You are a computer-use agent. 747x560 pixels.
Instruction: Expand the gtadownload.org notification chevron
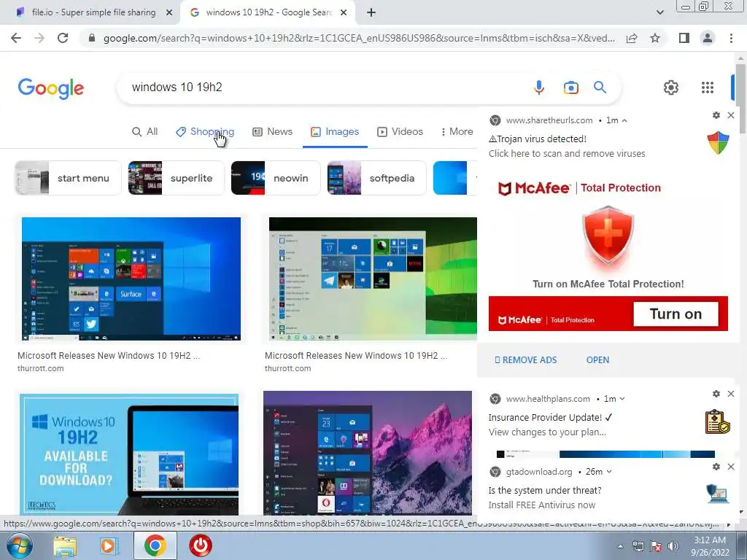click(609, 472)
